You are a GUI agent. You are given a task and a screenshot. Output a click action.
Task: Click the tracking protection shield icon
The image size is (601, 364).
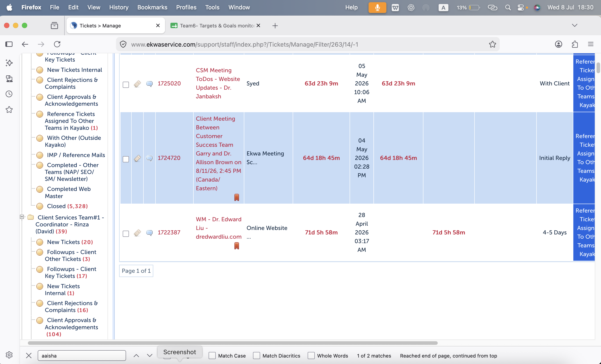tap(123, 44)
